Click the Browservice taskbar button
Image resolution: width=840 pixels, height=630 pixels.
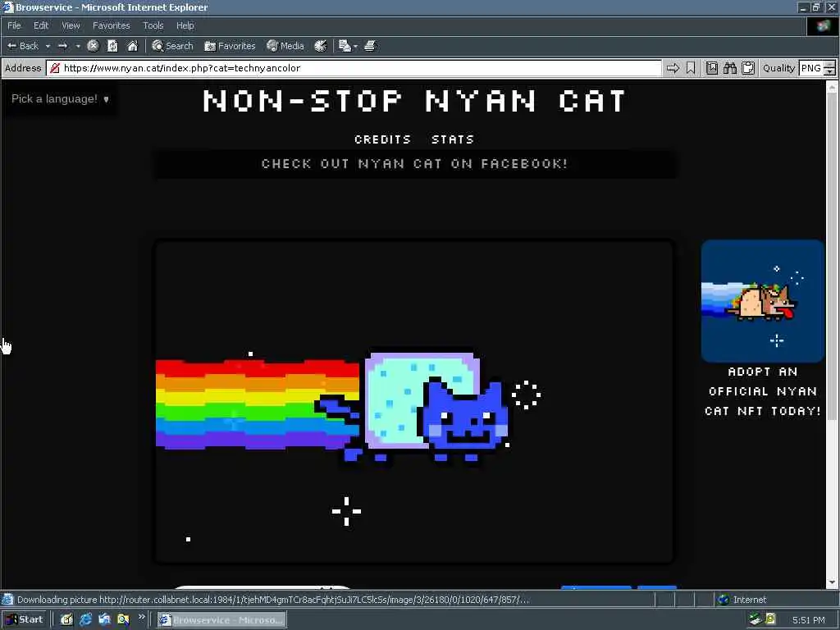point(221,620)
